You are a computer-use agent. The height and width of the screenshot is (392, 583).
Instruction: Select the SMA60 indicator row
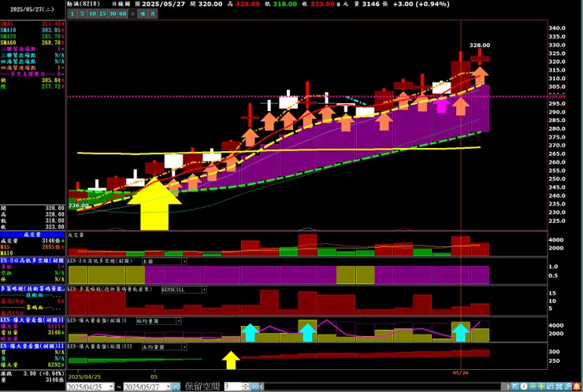point(32,43)
